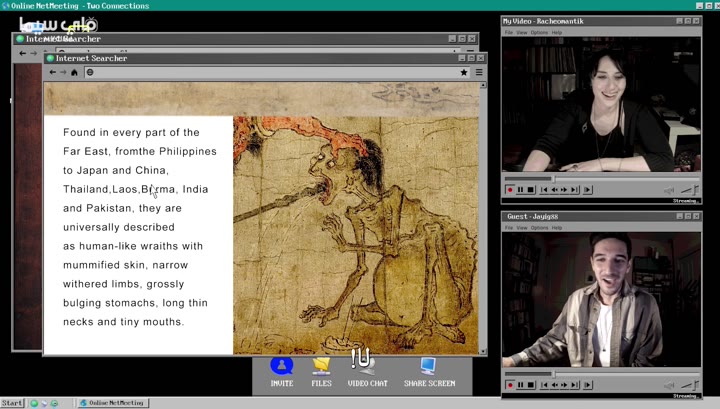Click the Share Screen monitor icon
This screenshot has width=720, height=409.
pos(428,366)
